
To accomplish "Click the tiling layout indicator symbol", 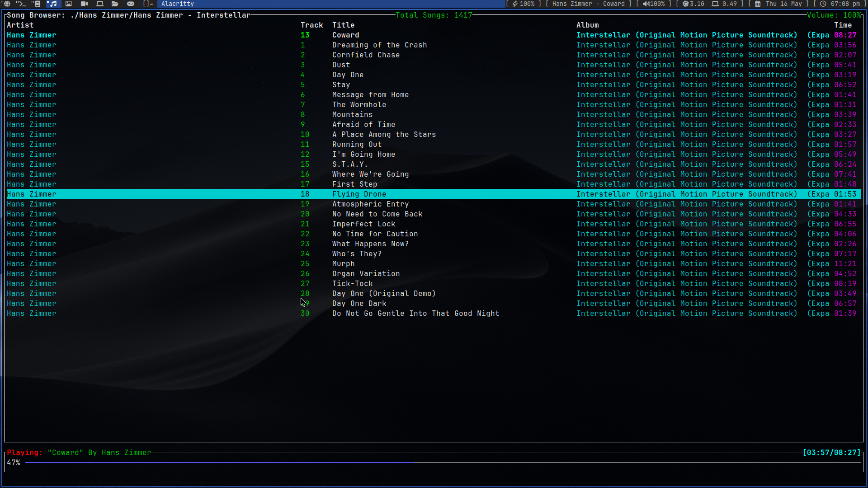I will point(148,4).
